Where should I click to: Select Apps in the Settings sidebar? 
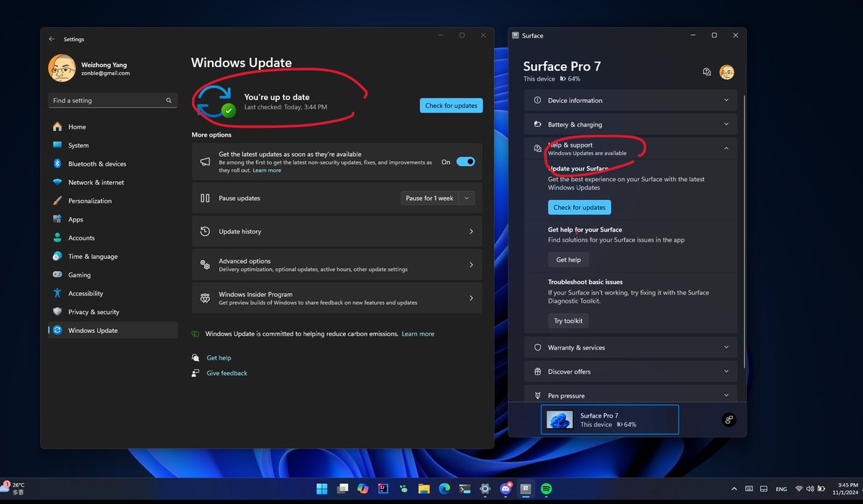113,219
